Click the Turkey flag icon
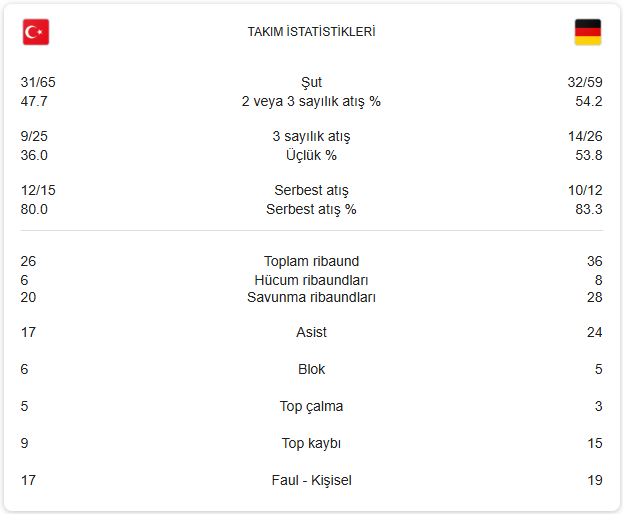 coord(36,32)
